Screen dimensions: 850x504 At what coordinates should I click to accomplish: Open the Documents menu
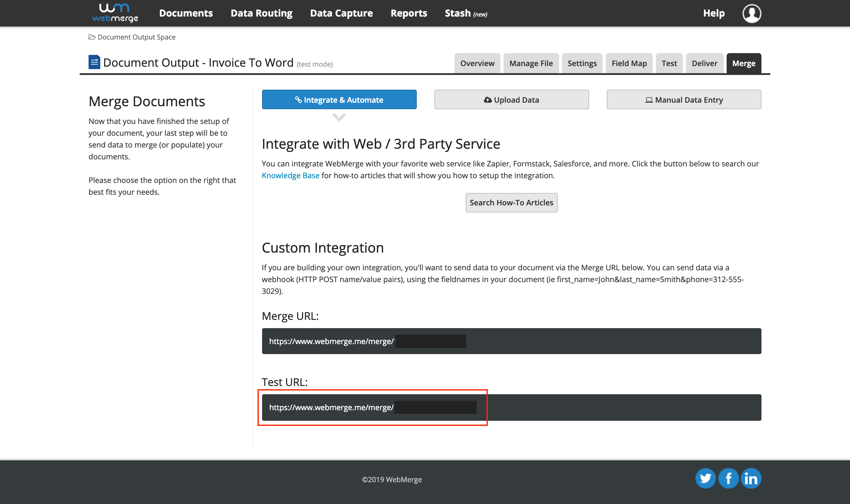[186, 13]
